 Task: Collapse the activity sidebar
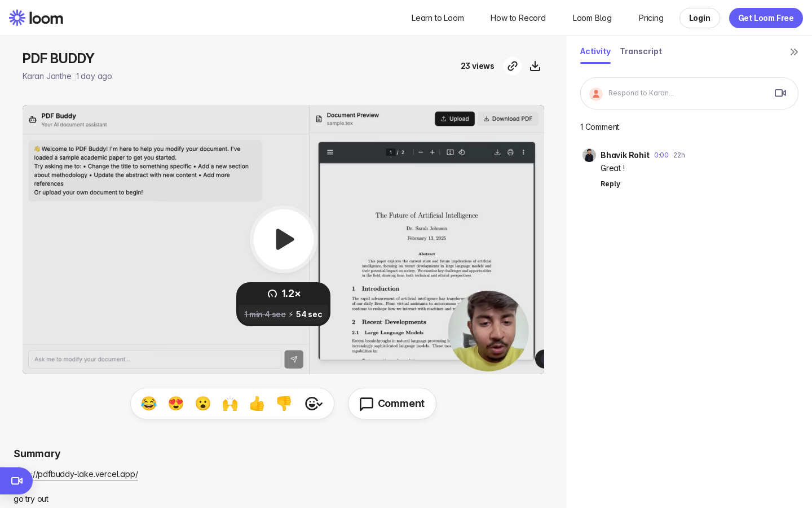tap(794, 52)
